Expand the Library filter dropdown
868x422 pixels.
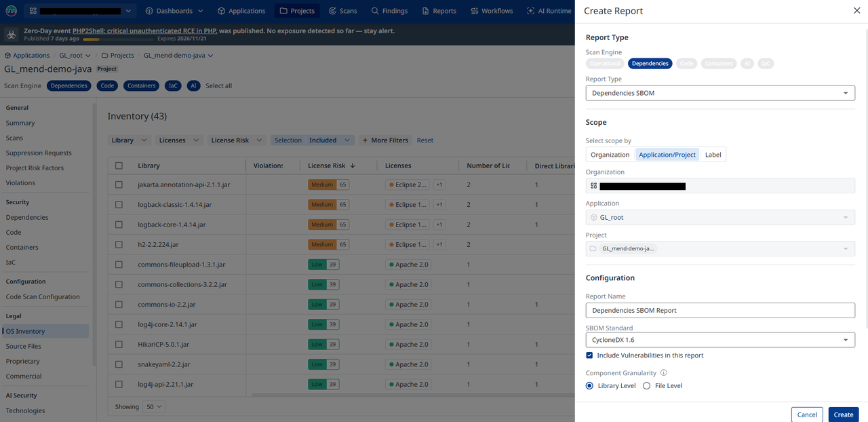130,140
